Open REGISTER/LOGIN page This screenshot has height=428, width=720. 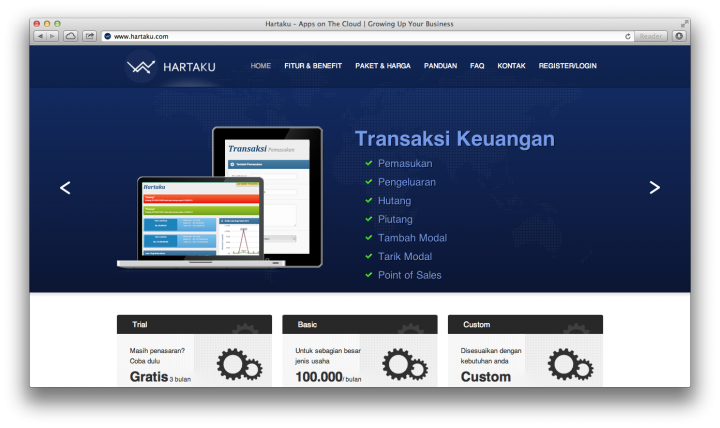[x=568, y=66]
